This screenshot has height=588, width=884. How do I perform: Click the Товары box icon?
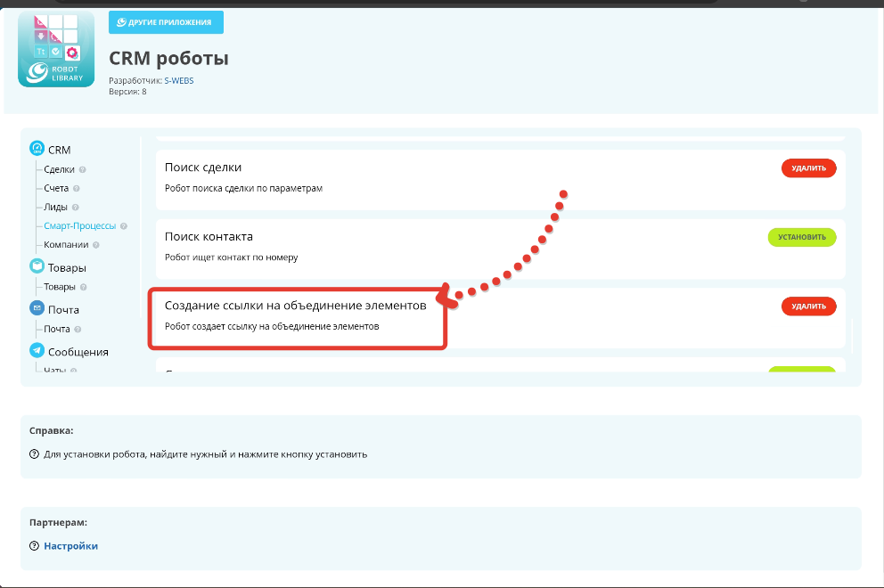[x=37, y=266]
